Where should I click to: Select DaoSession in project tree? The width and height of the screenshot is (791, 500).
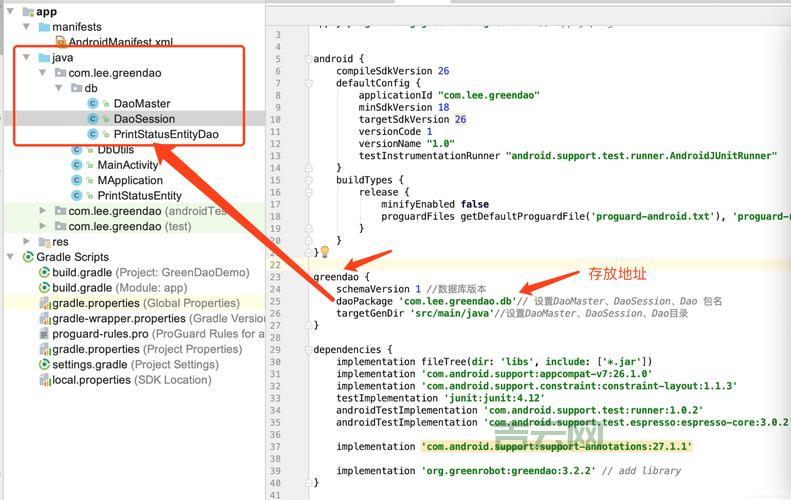tap(144, 119)
